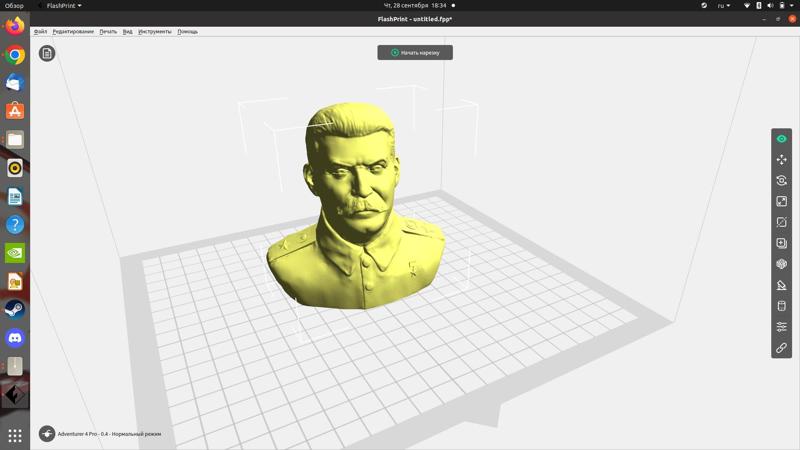Open the Редактирование menu
The height and width of the screenshot is (450, 800).
(x=73, y=32)
